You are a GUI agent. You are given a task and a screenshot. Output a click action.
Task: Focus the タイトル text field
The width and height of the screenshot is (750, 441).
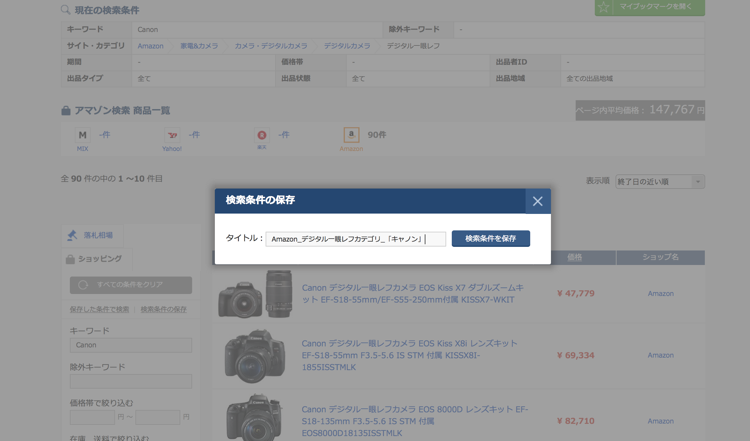point(355,239)
